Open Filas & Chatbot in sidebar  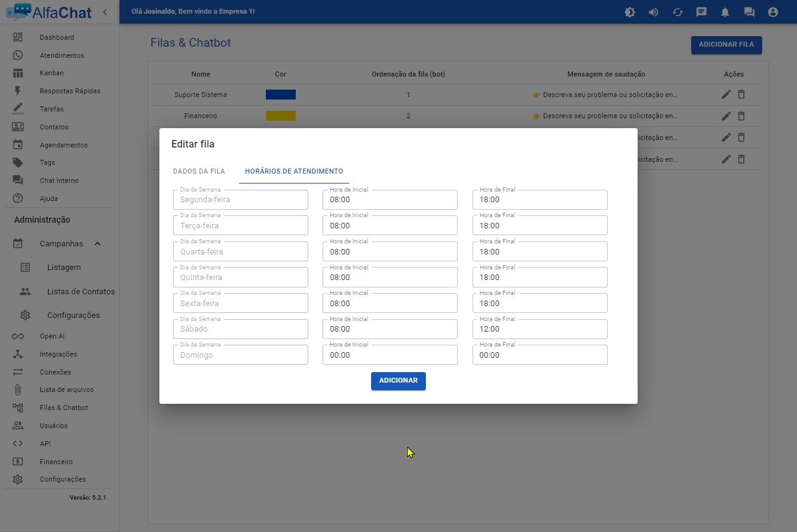[64, 408]
